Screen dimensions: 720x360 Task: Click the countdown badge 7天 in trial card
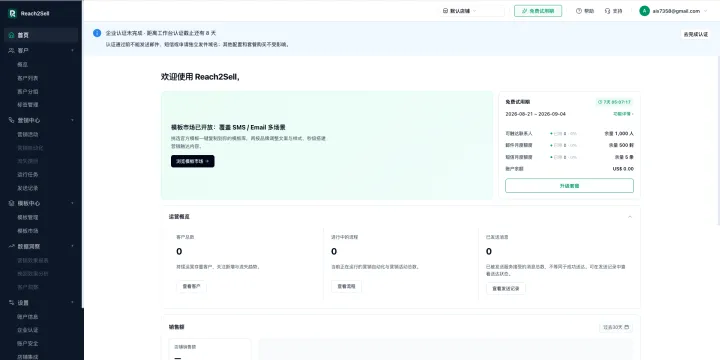tap(614, 102)
